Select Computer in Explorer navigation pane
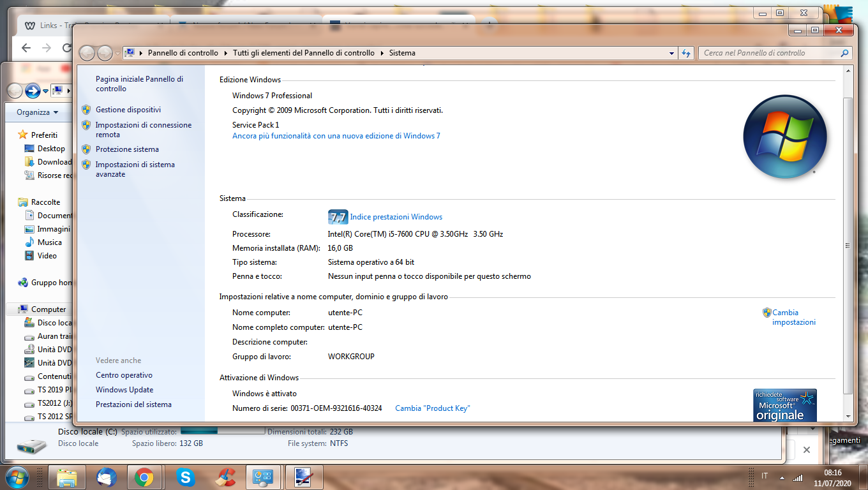This screenshot has height=490, width=868. coord(42,309)
